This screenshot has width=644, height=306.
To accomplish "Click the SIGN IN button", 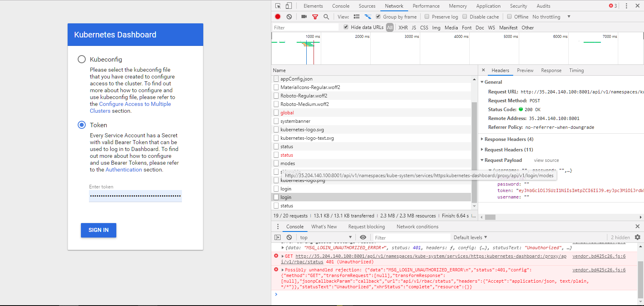I will pyautogui.click(x=99, y=230).
